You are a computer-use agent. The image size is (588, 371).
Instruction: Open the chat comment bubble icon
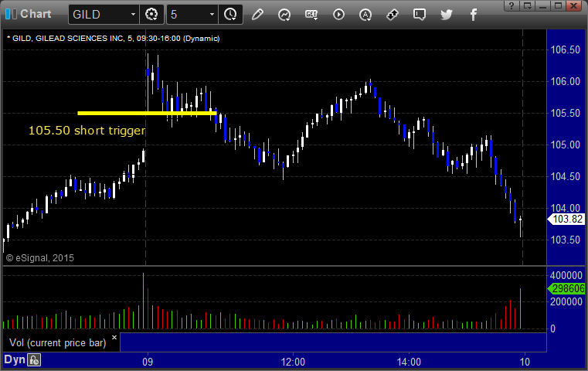[x=420, y=15]
